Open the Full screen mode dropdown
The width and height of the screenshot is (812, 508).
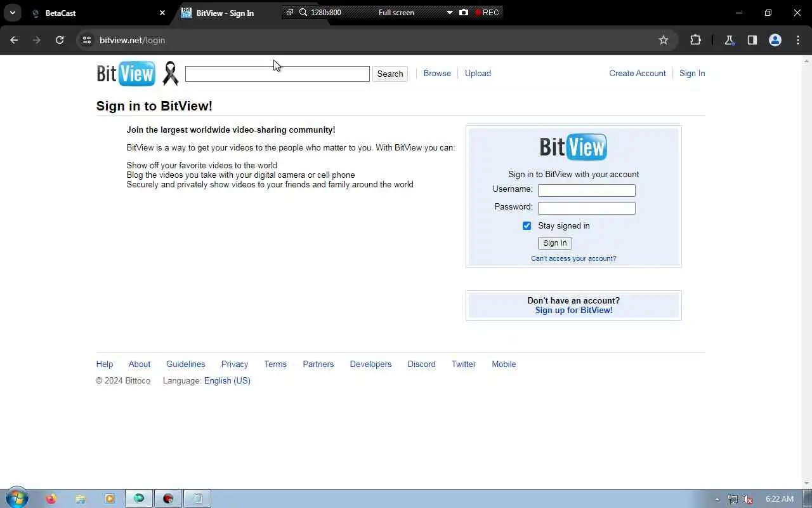(x=449, y=12)
